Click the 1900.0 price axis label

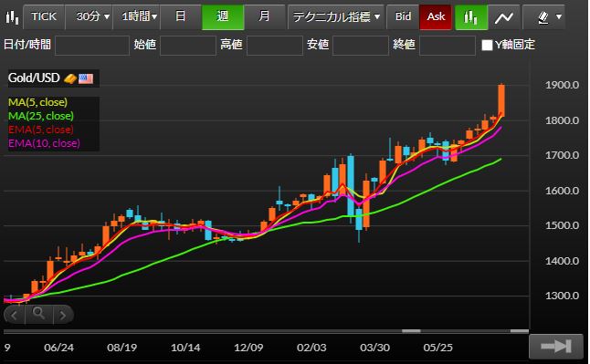pos(563,85)
